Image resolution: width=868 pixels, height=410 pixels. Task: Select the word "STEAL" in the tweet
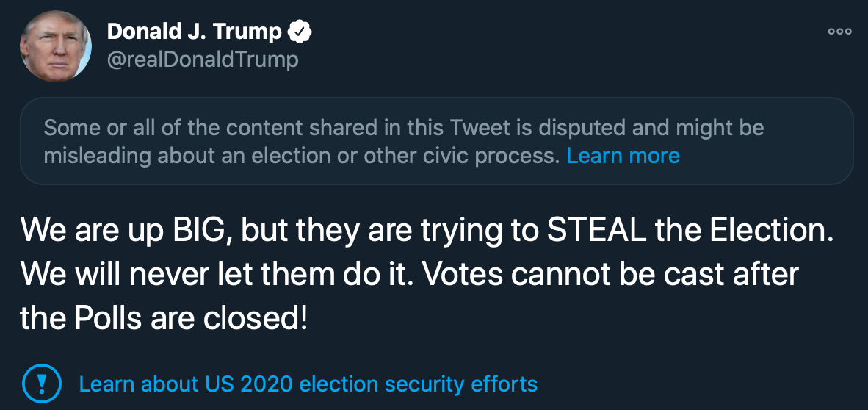pyautogui.click(x=595, y=231)
